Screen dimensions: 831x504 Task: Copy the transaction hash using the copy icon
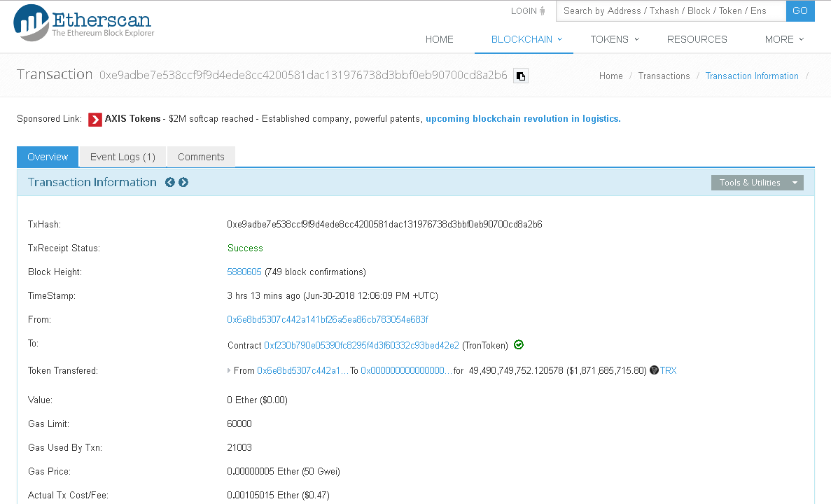click(x=520, y=76)
